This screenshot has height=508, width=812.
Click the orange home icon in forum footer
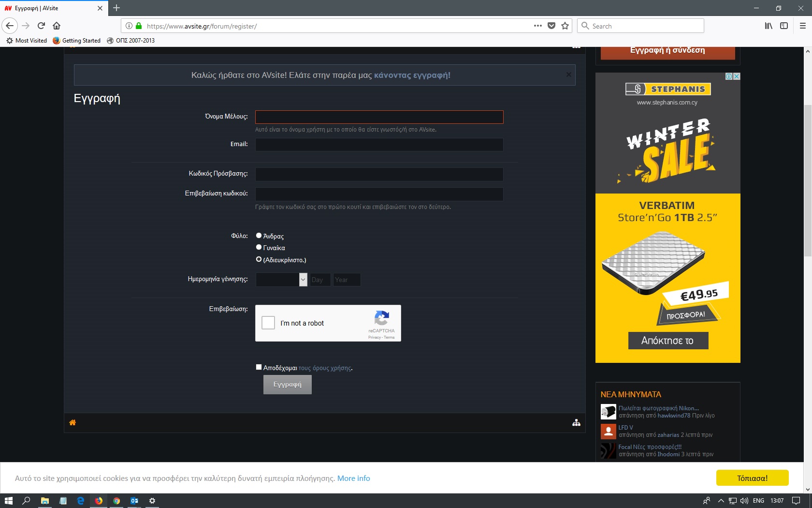(72, 423)
